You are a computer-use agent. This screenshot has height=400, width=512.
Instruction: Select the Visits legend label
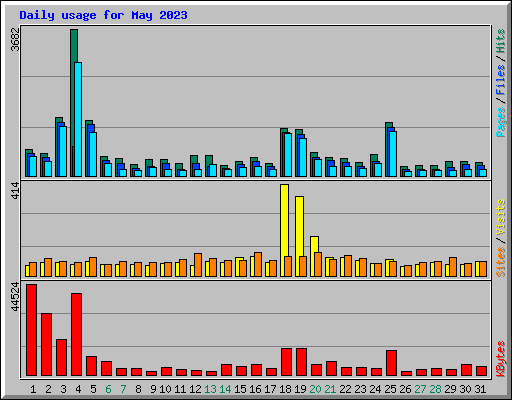click(501, 217)
